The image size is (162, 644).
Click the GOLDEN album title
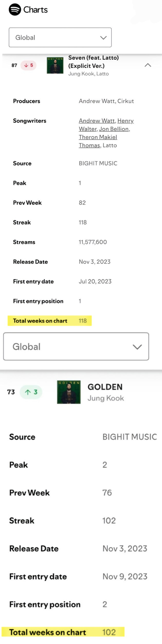pos(105,387)
